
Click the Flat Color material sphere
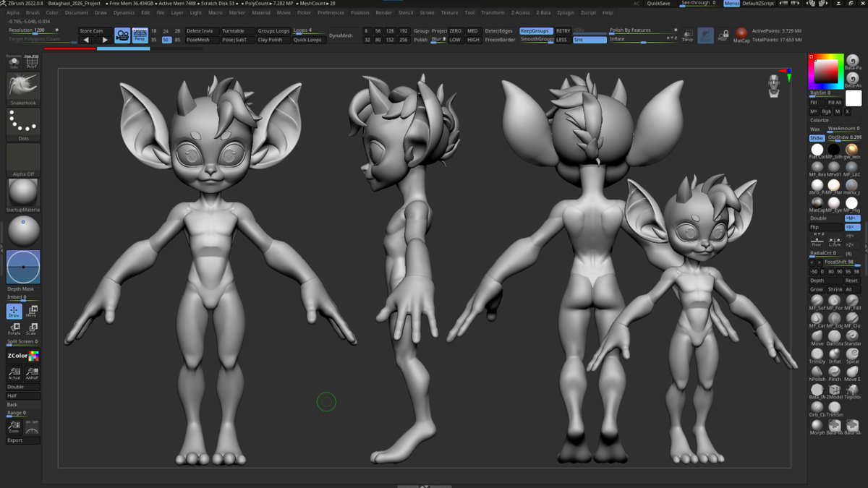point(817,150)
